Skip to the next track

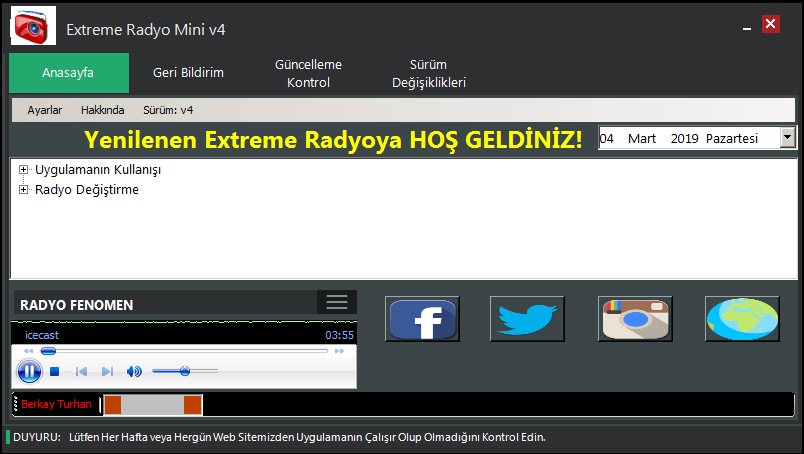[107, 371]
